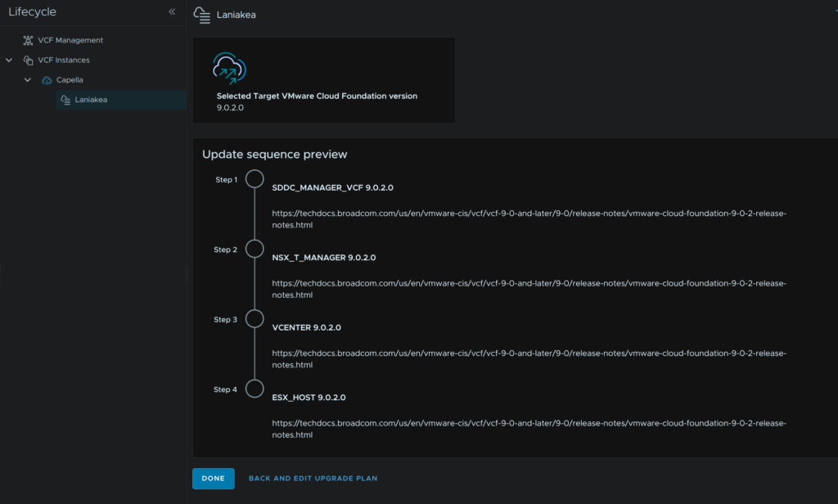The height and width of the screenshot is (504, 838).
Task: Open the SDDC_MANAGER_VCF release notes URL
Action: click(x=529, y=218)
